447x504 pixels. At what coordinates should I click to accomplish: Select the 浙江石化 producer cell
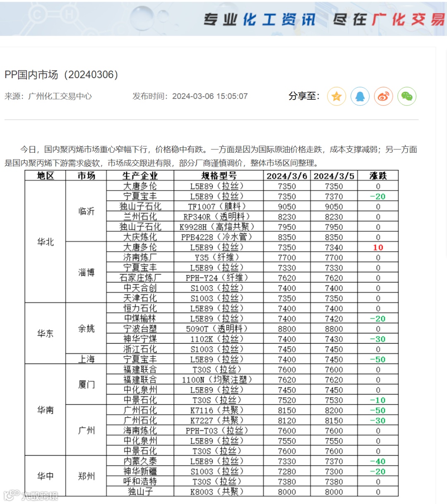140,349
